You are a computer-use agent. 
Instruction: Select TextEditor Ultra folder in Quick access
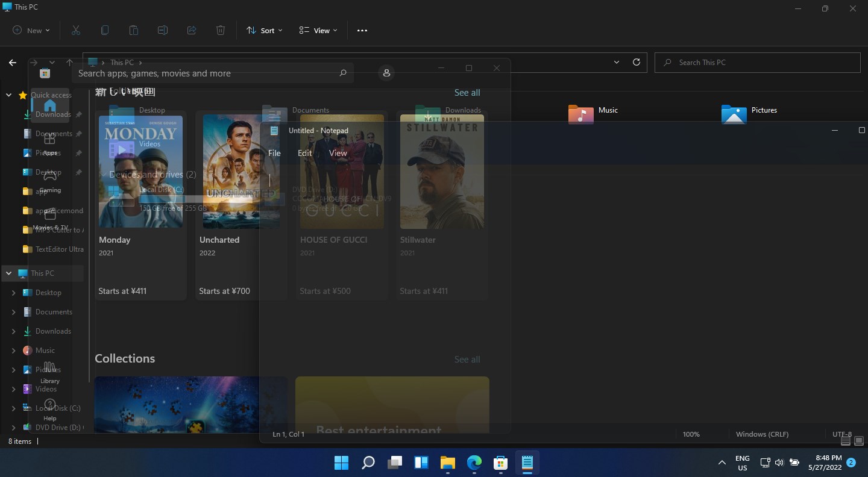coord(53,249)
